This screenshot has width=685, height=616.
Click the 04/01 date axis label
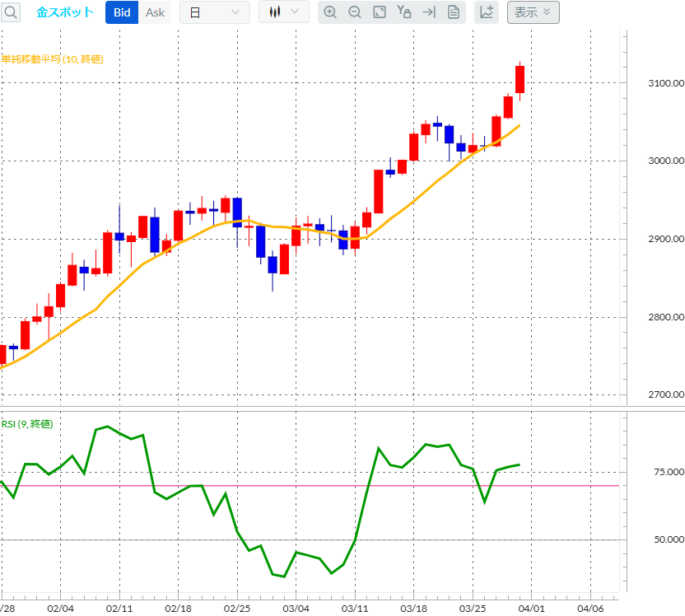coord(531,608)
